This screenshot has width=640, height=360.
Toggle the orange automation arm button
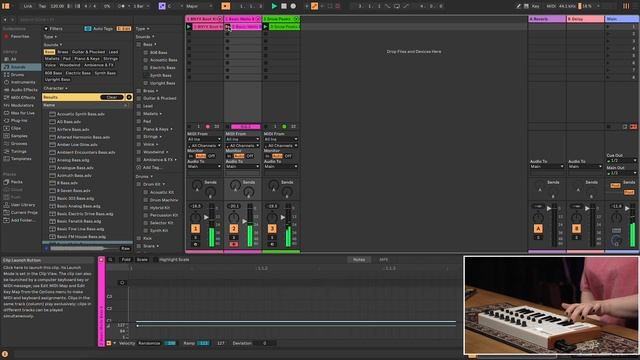tap(314, 6)
